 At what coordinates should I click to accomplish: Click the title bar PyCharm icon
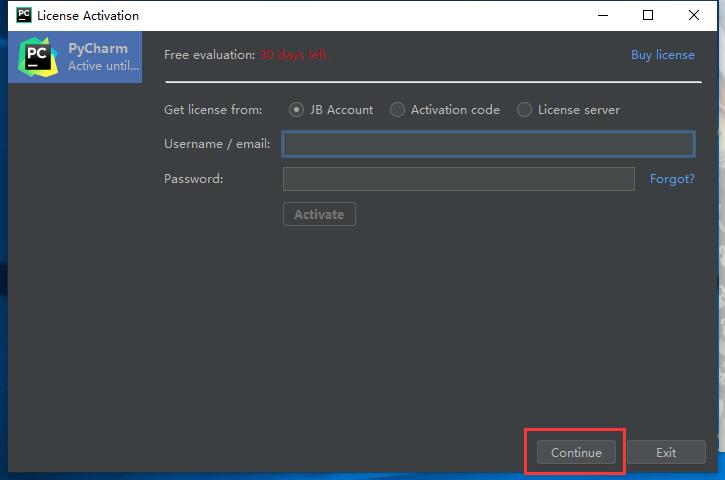24,15
